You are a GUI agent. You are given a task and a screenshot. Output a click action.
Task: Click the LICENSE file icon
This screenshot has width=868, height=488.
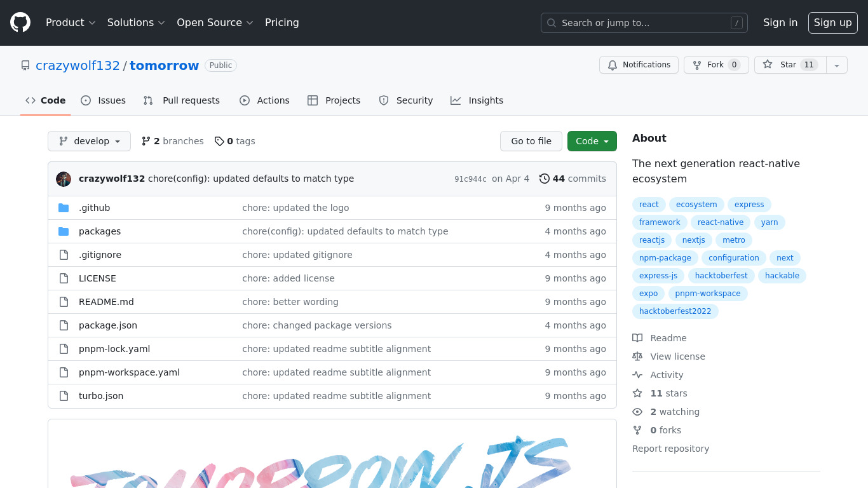(64, 278)
